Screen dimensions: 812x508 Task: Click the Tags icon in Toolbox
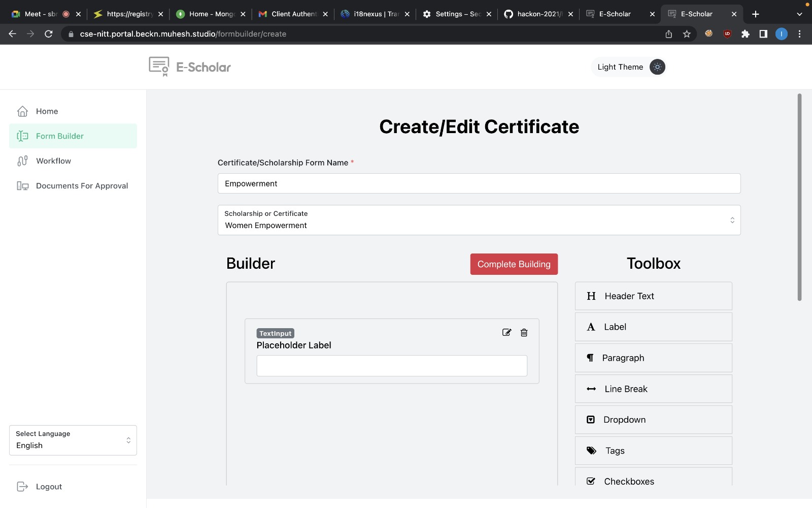coord(592,451)
